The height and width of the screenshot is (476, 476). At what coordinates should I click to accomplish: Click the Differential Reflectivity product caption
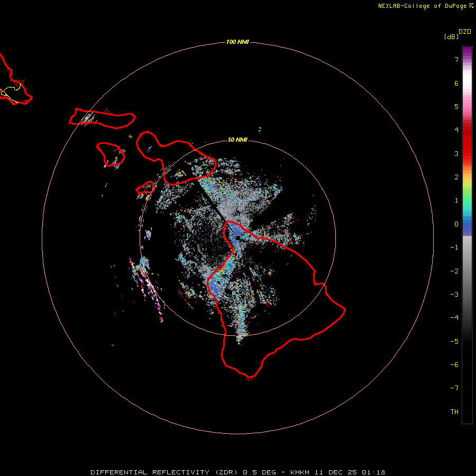tap(237, 472)
